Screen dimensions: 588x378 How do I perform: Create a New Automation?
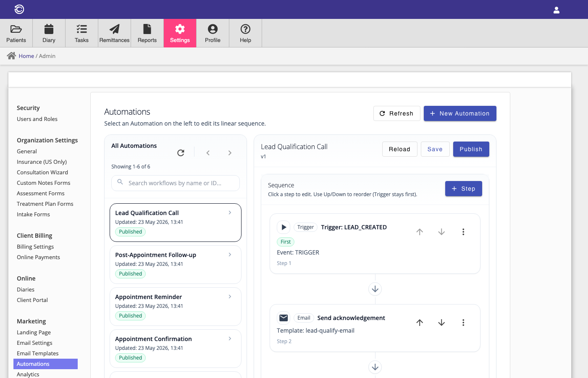[460, 113]
